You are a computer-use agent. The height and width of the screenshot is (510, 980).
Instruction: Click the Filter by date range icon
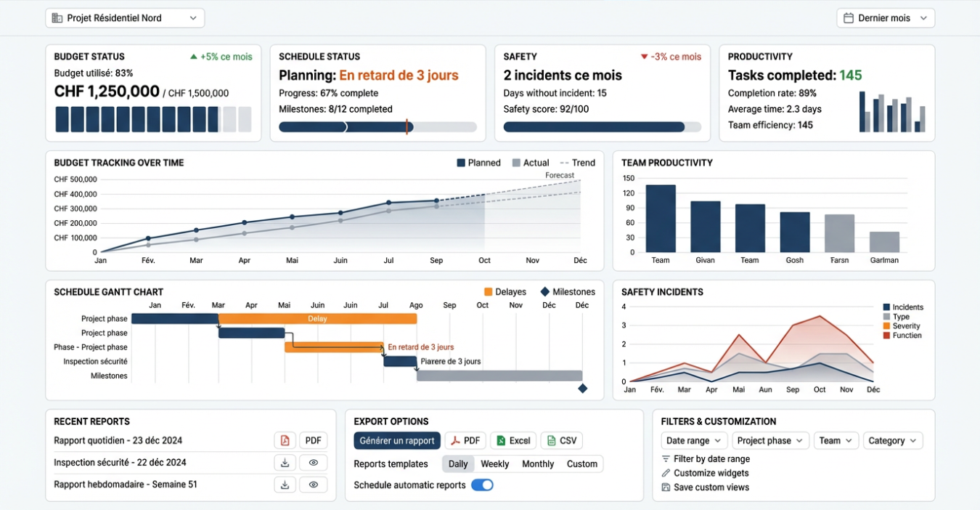pos(666,459)
